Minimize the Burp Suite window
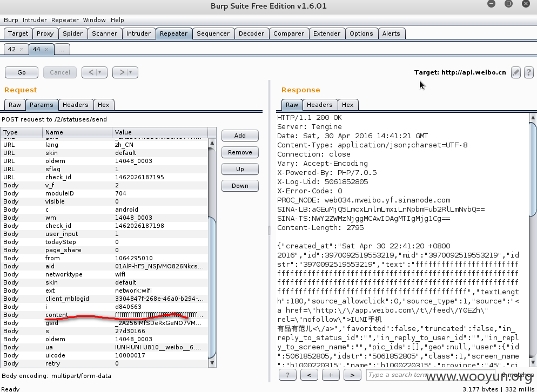Image resolution: width=537 pixels, height=392 pixels. click(492, 4)
